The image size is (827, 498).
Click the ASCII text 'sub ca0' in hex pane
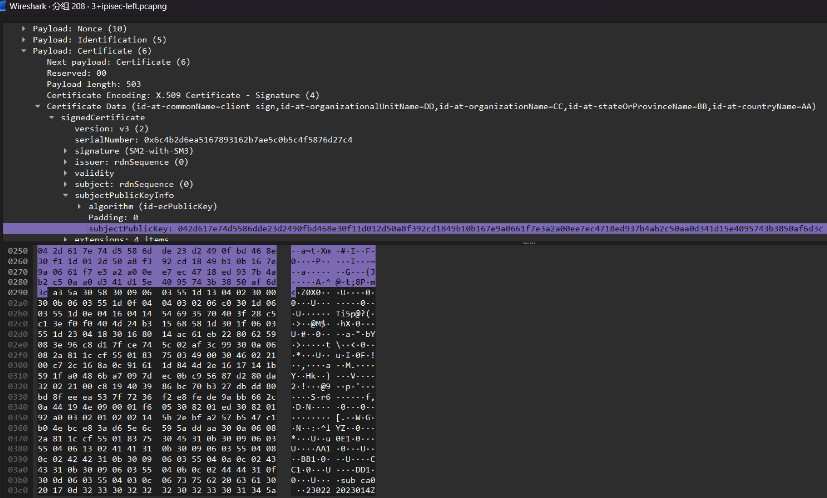click(358, 480)
